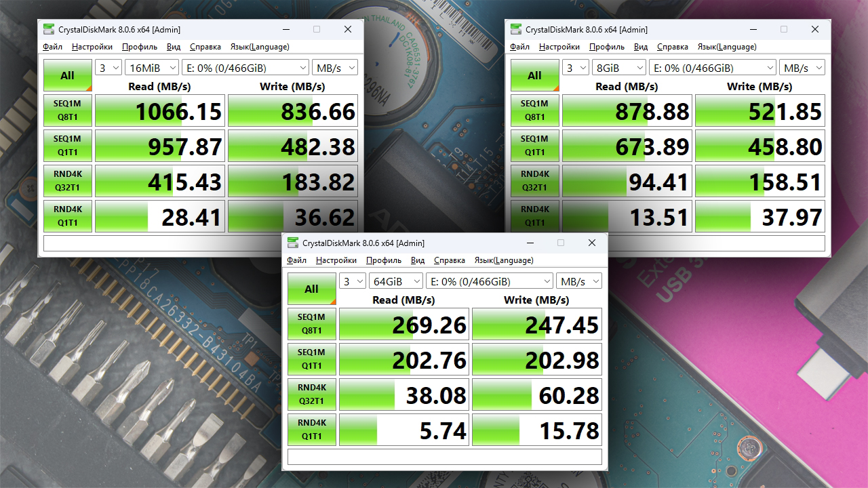
Task: Start the RND4K Q1T1 test in the 8GiB window
Action: (535, 216)
